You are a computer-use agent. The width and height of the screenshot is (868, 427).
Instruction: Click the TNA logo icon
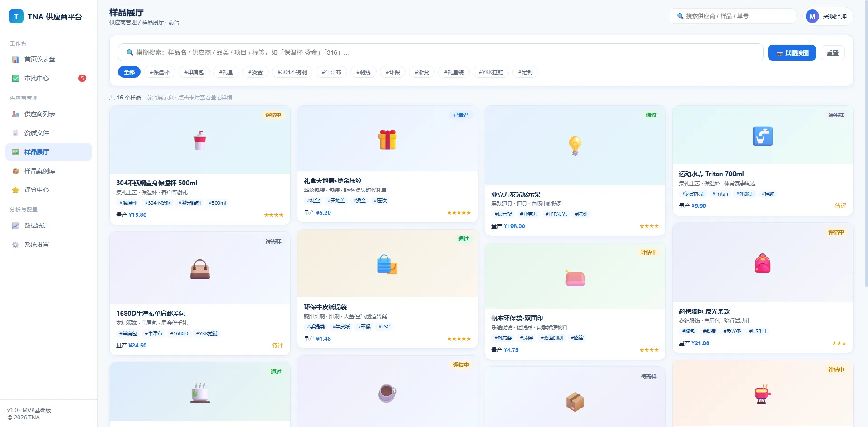(x=16, y=17)
